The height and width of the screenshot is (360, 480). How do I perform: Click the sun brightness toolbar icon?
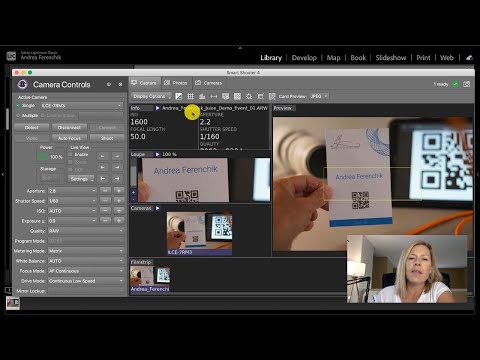pyautogui.click(x=249, y=96)
